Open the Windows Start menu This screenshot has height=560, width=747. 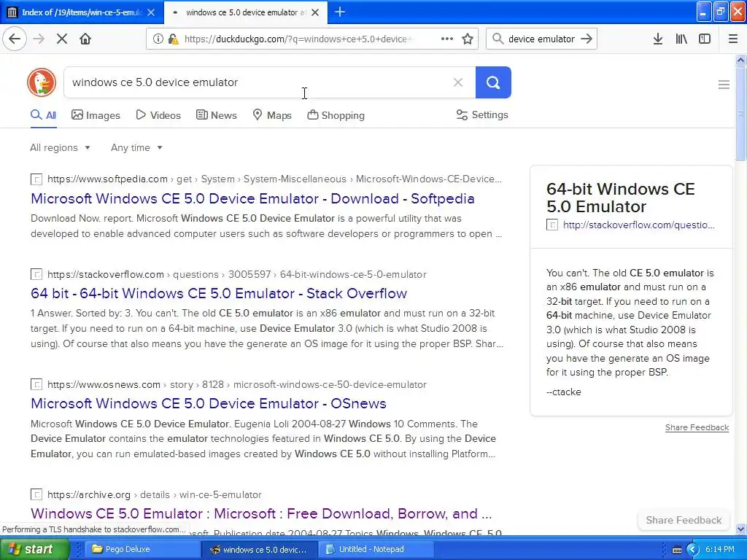[34, 550]
